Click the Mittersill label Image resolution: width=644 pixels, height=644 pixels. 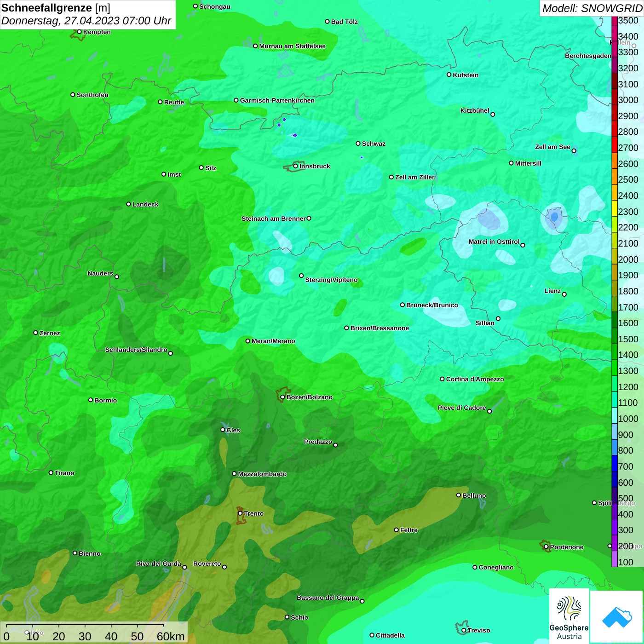point(528,163)
